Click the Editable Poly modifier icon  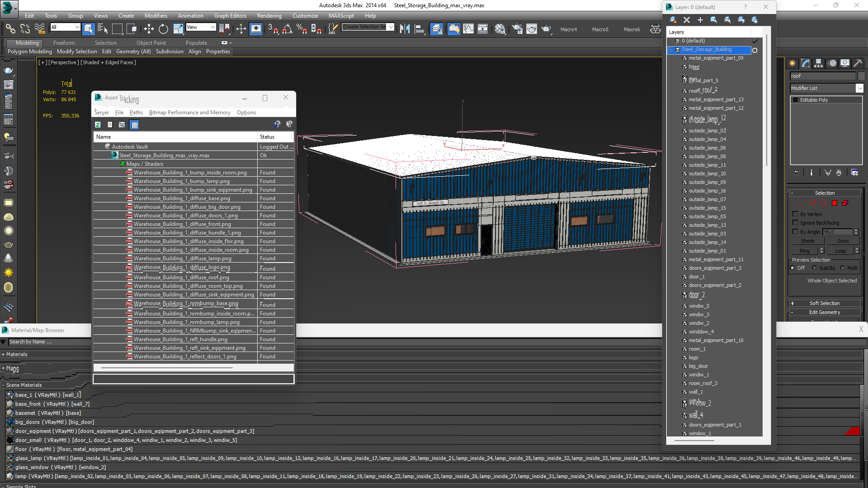[x=795, y=99]
